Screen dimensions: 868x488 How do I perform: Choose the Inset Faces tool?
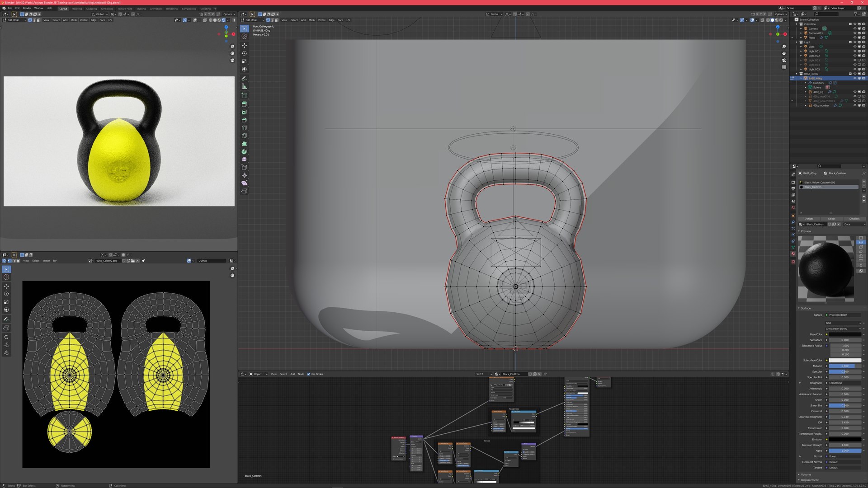[244, 112]
